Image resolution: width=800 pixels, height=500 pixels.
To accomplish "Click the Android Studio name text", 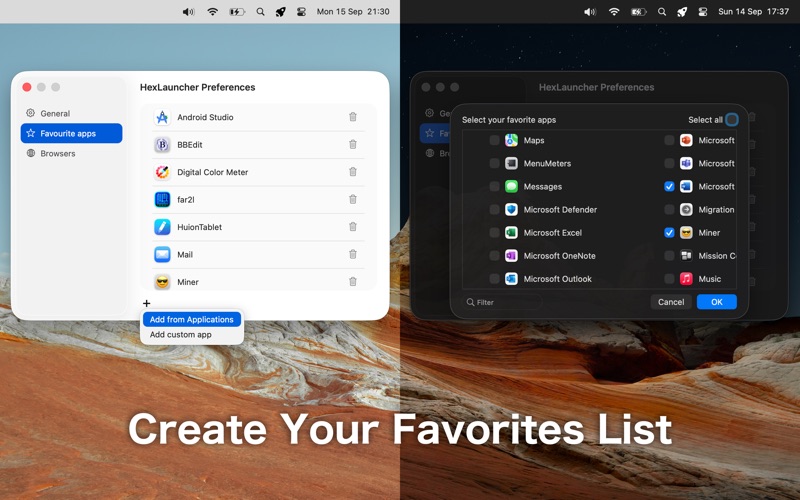I will click(205, 117).
